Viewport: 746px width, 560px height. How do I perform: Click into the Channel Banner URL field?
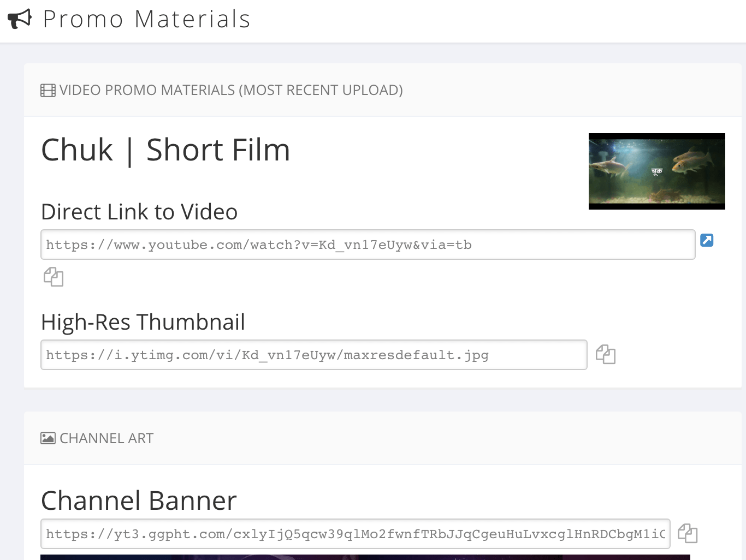(355, 534)
